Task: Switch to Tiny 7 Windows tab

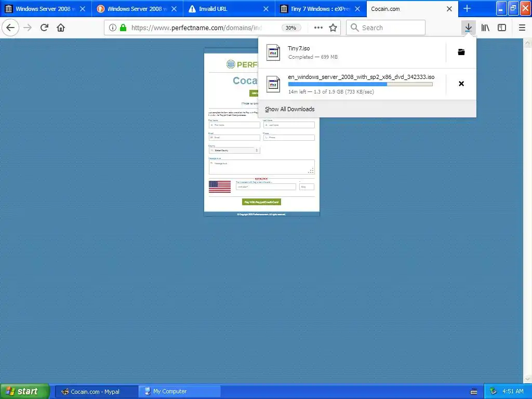Action: coord(321,9)
